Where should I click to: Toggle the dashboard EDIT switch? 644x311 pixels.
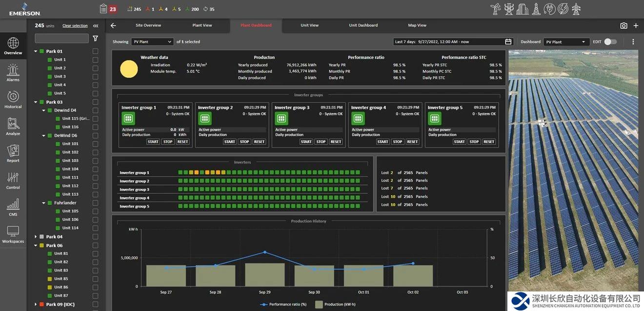click(610, 42)
